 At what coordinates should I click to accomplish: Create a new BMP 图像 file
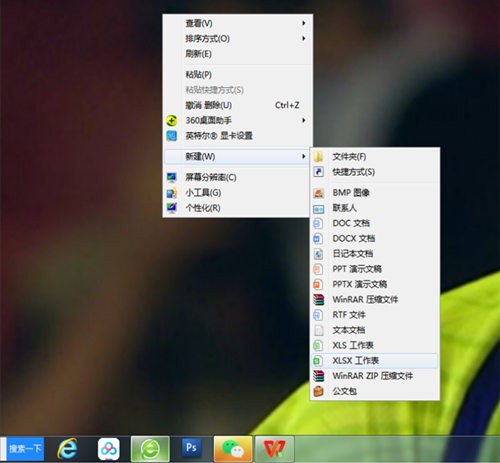coord(375,192)
